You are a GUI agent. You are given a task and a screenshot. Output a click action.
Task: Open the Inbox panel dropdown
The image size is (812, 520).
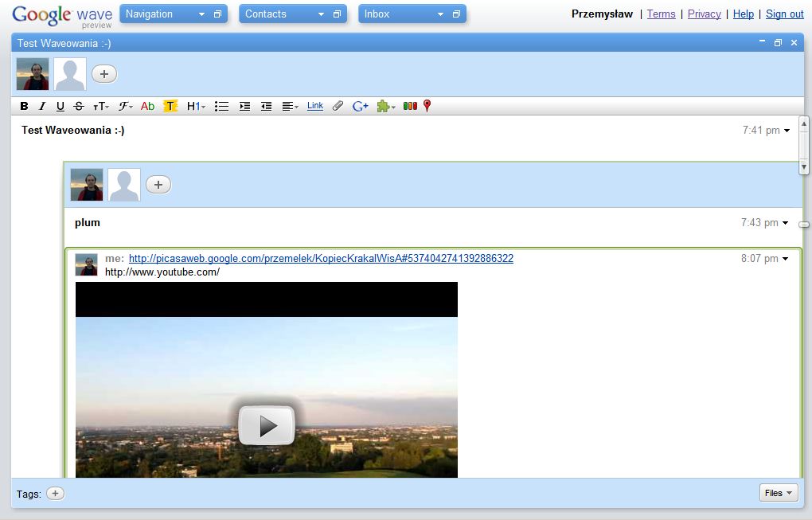point(440,14)
